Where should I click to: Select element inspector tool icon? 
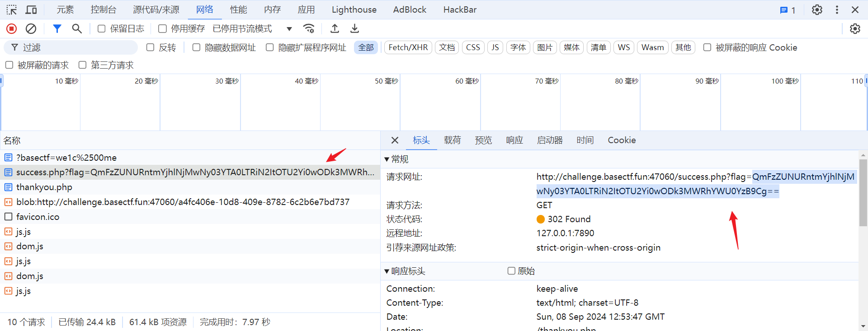tap(12, 9)
